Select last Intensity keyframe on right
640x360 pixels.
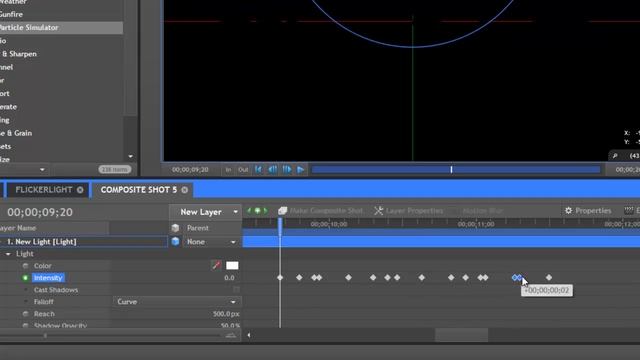tap(549, 278)
